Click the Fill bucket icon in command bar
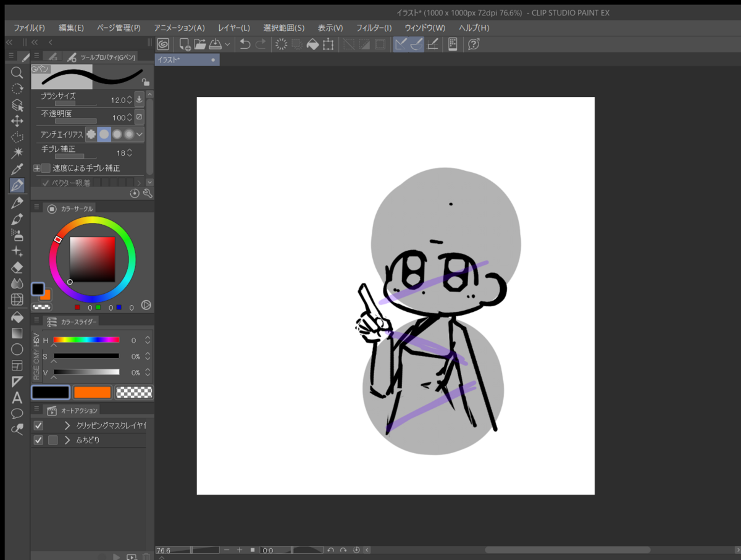The width and height of the screenshot is (741, 560). tap(312, 44)
